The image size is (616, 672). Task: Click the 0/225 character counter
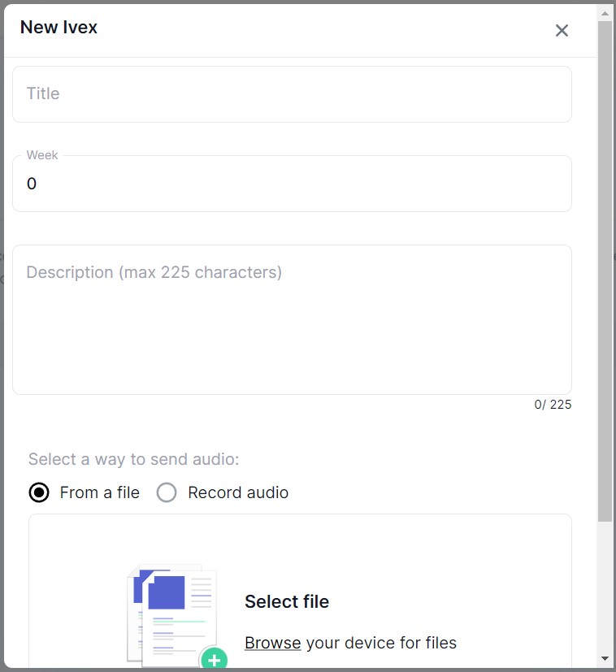(553, 405)
